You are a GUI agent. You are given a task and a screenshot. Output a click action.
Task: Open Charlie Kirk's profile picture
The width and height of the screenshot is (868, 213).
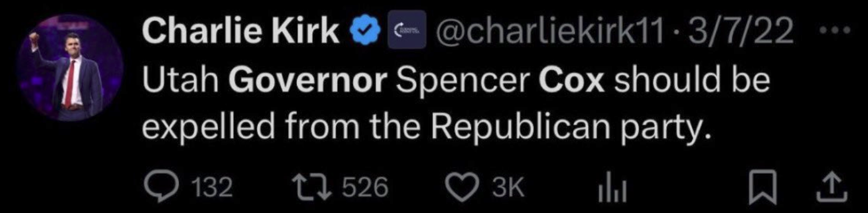coord(70,68)
